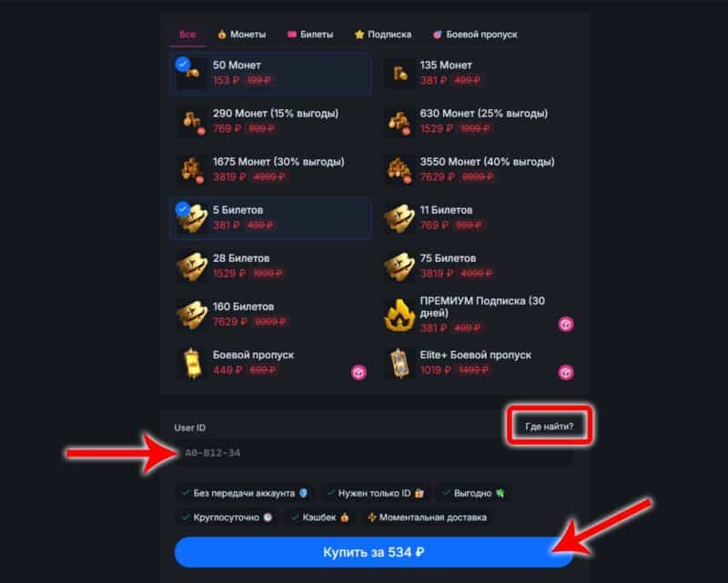Click the 11 Билетов golden ticket icon

click(x=399, y=218)
